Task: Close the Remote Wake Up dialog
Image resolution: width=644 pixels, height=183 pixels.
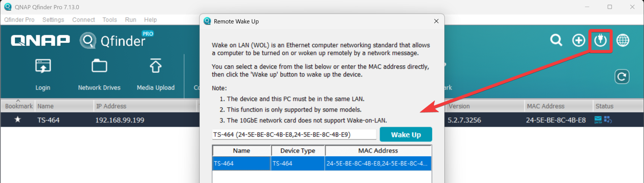Action: point(436,21)
